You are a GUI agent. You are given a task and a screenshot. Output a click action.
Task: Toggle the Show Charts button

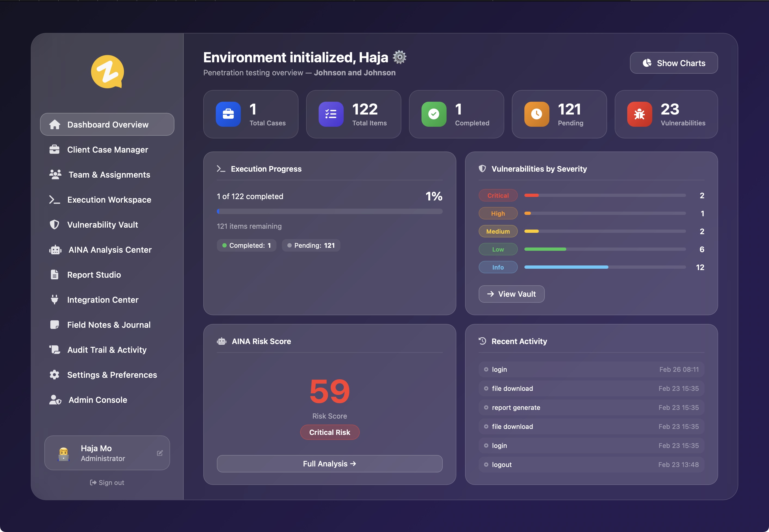[674, 63]
